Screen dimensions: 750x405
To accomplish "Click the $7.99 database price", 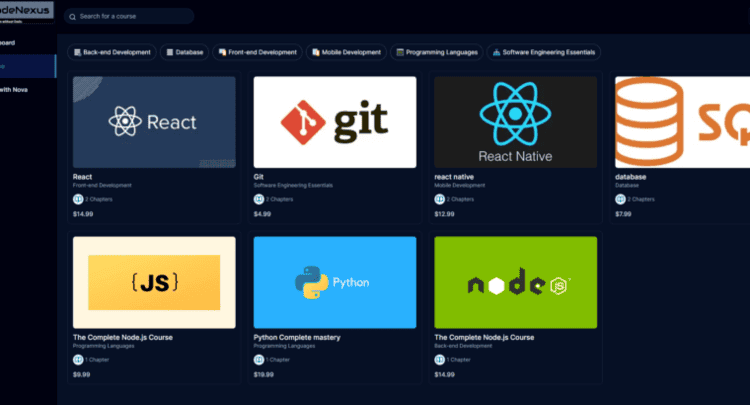I will click(x=623, y=214).
